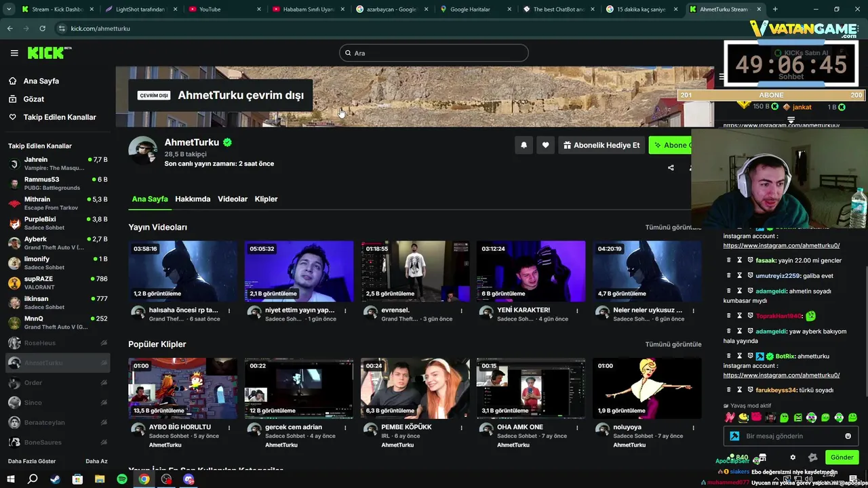Open the 'niyet ettim yayın yap' video thumbnail
The width and height of the screenshot is (868, 488).
[299, 271]
